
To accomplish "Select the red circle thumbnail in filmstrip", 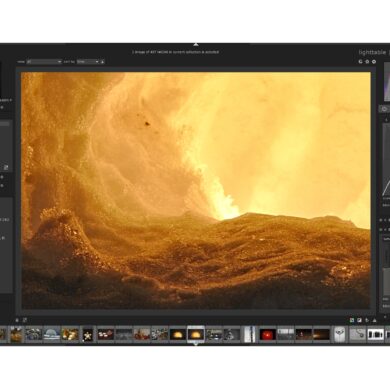I will pyautogui.click(x=267, y=334).
